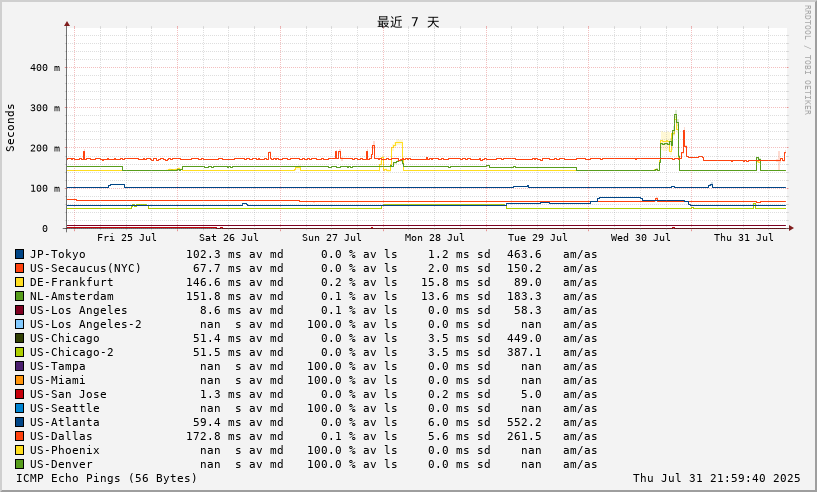Click the US-Denver green swatch
817x492 pixels.
[19, 464]
